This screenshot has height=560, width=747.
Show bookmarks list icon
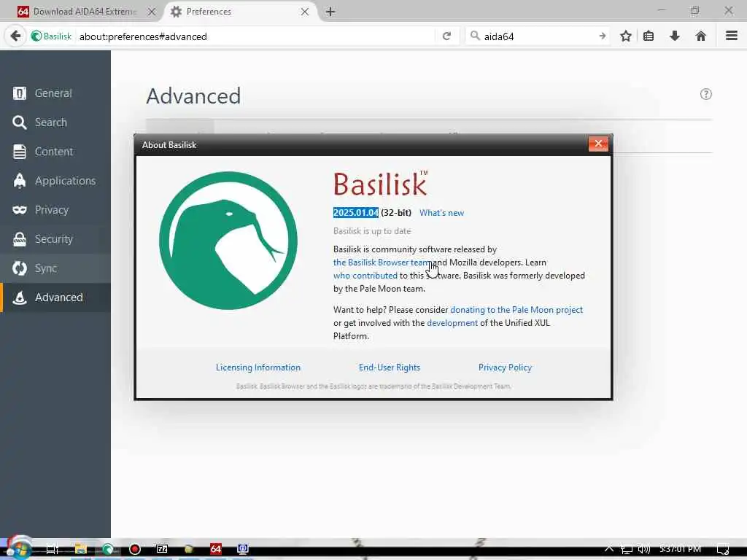coord(649,36)
